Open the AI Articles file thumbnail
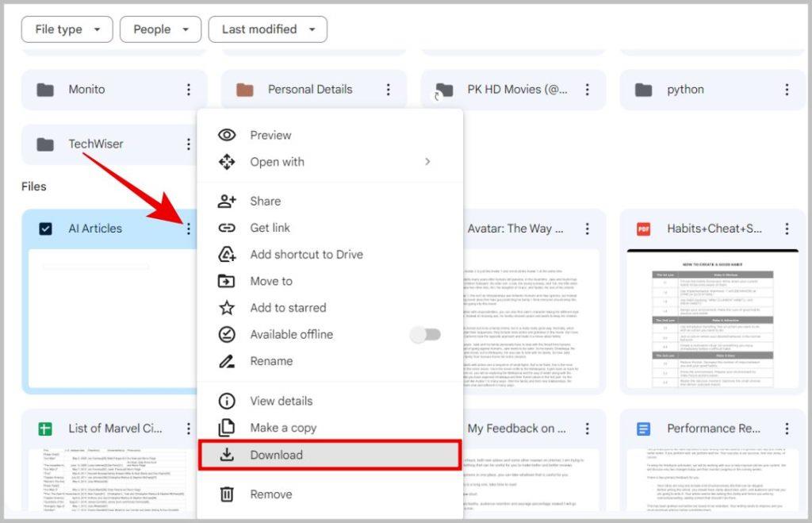This screenshot has width=812, height=523. pyautogui.click(x=113, y=319)
